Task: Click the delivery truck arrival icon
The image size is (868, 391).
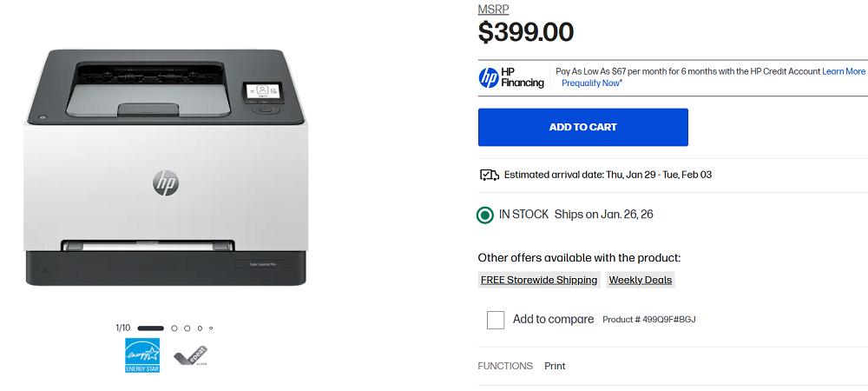Action: 489,175
